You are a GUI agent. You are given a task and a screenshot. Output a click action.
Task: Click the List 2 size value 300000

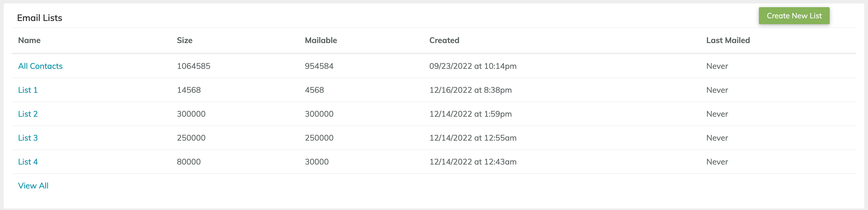tap(191, 114)
